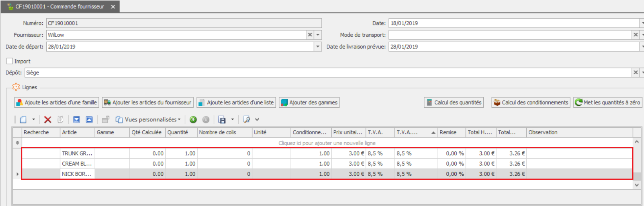
Task: Open the Date de départ dropdown
Action: 318,47
